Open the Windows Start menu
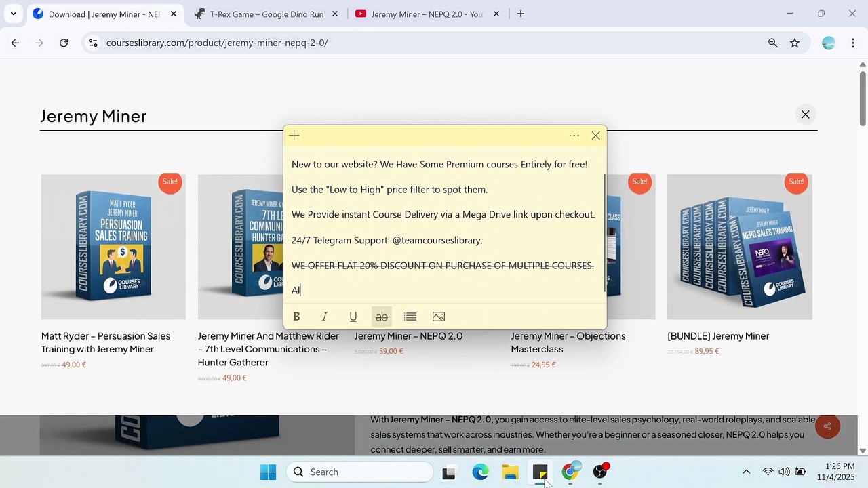 coord(269,472)
